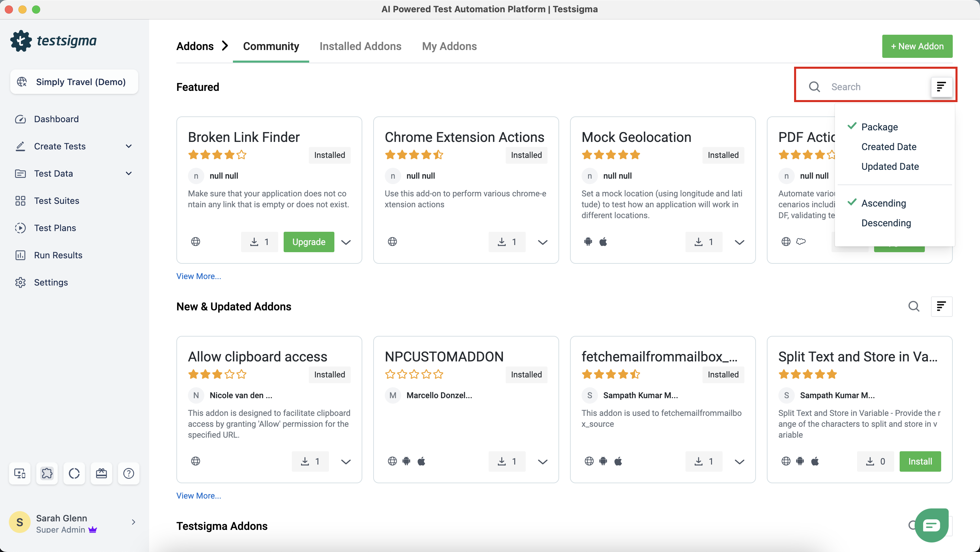Click search icon in New & Updated Addons
The image size is (980, 552).
[x=914, y=306]
